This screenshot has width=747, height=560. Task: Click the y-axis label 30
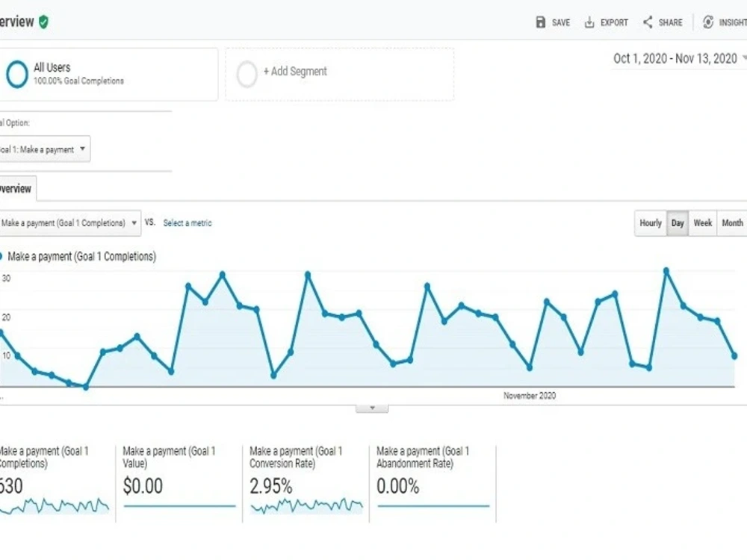tap(6, 278)
